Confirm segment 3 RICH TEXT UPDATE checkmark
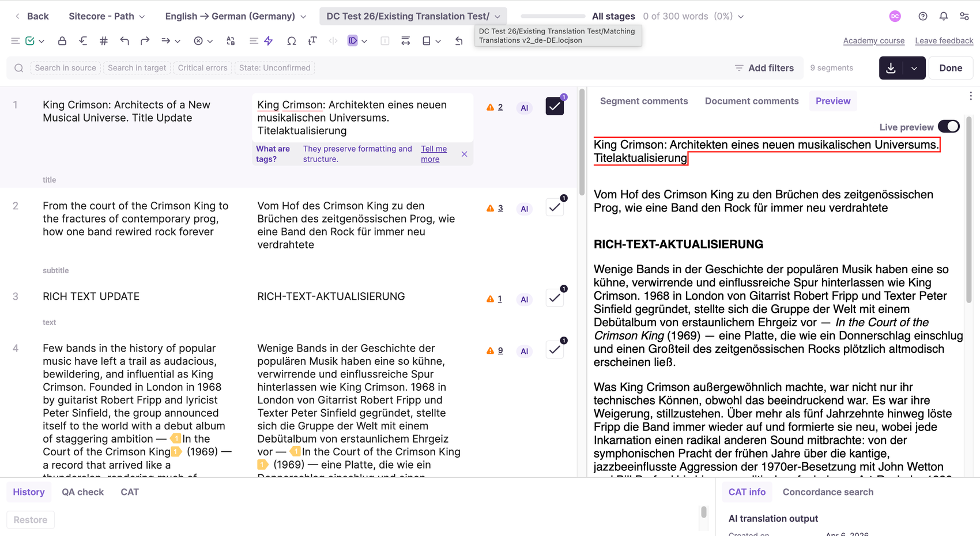 coord(555,298)
